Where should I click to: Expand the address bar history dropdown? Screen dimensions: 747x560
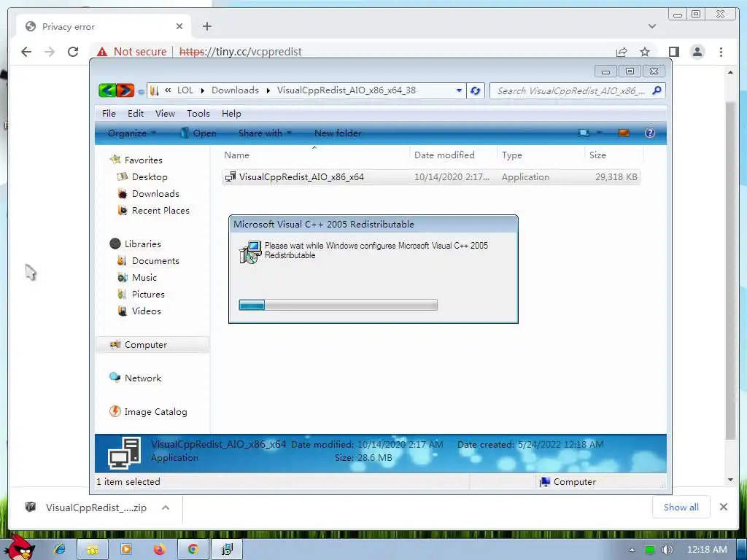pyautogui.click(x=459, y=90)
